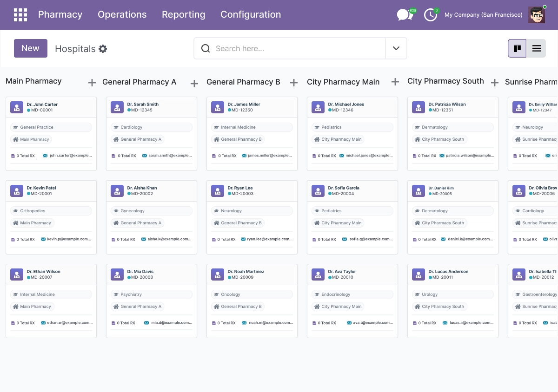Focus the Search here field

(298, 48)
